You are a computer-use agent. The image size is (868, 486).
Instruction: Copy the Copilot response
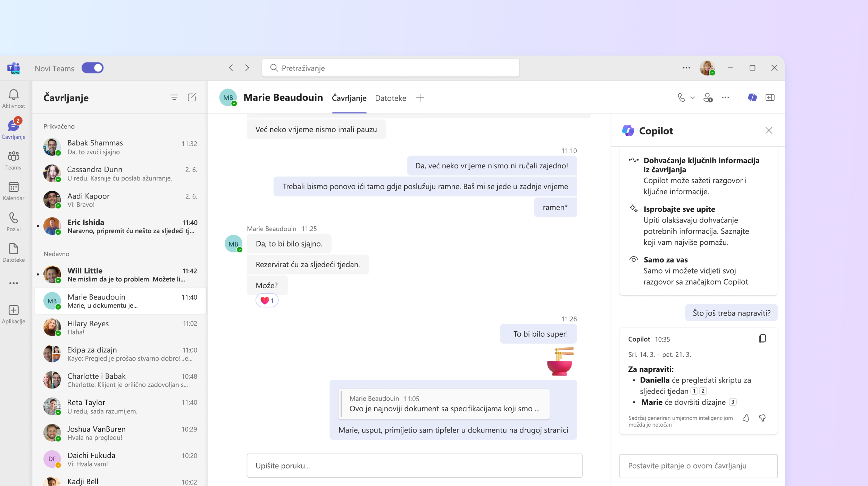762,339
